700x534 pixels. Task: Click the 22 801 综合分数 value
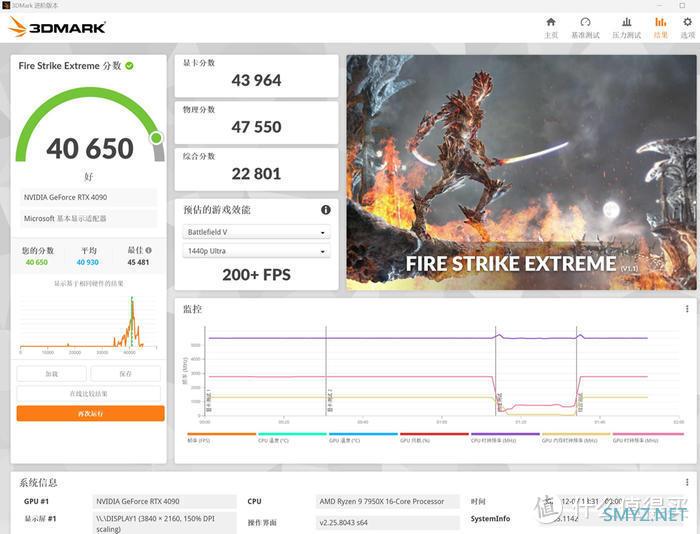pos(256,174)
